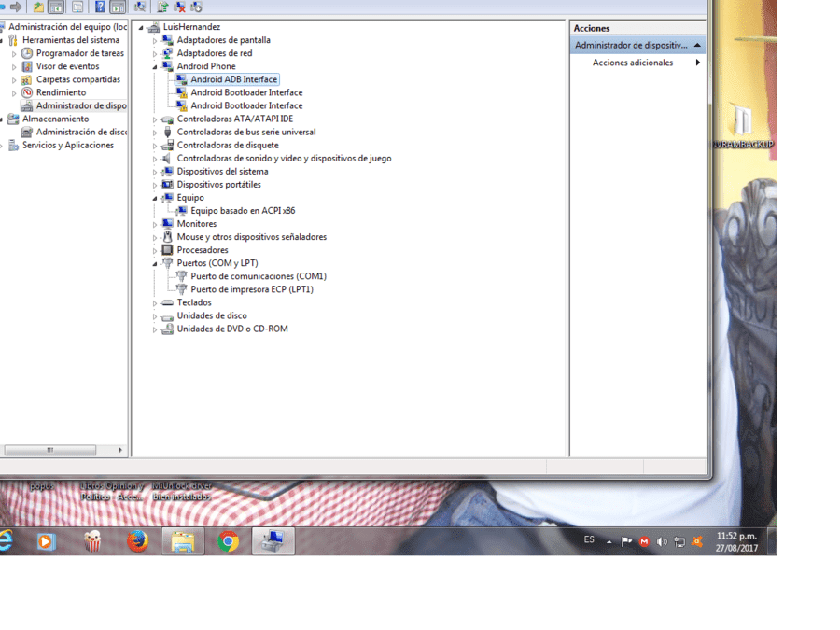The height and width of the screenshot is (630, 840).
Task: Open Windows Explorer from taskbar
Action: [x=183, y=541]
